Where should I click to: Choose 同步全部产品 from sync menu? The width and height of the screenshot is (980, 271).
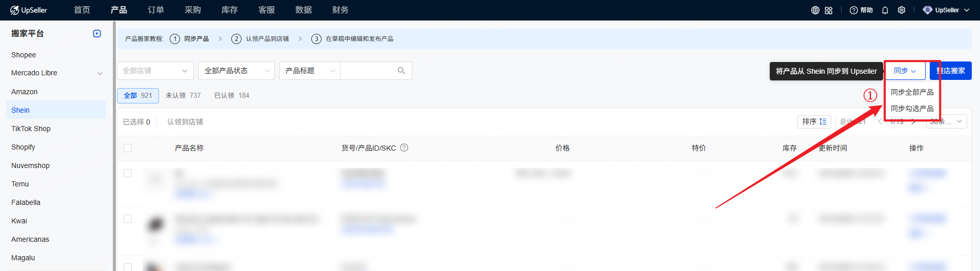point(912,92)
